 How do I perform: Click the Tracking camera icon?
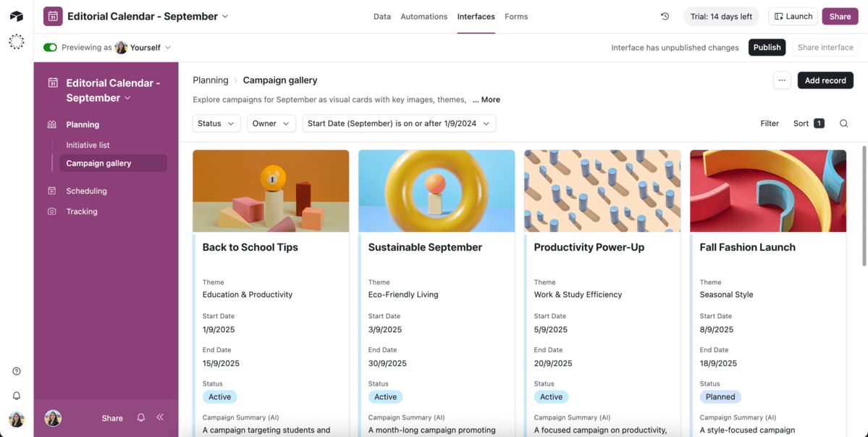pos(52,212)
